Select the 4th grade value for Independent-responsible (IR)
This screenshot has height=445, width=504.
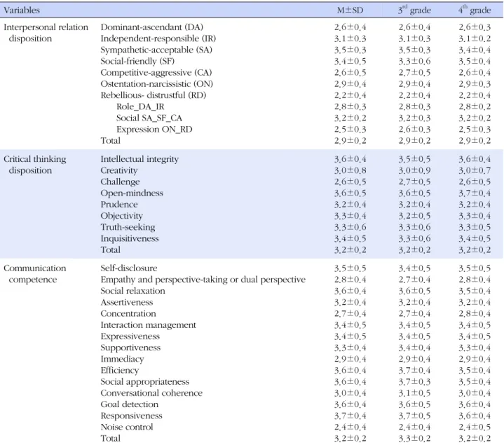pyautogui.click(x=475, y=39)
